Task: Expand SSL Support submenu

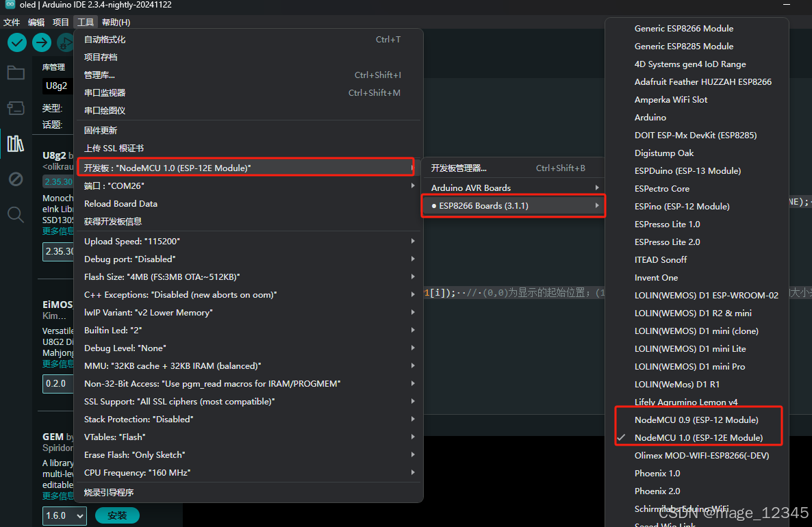Action: coord(249,401)
